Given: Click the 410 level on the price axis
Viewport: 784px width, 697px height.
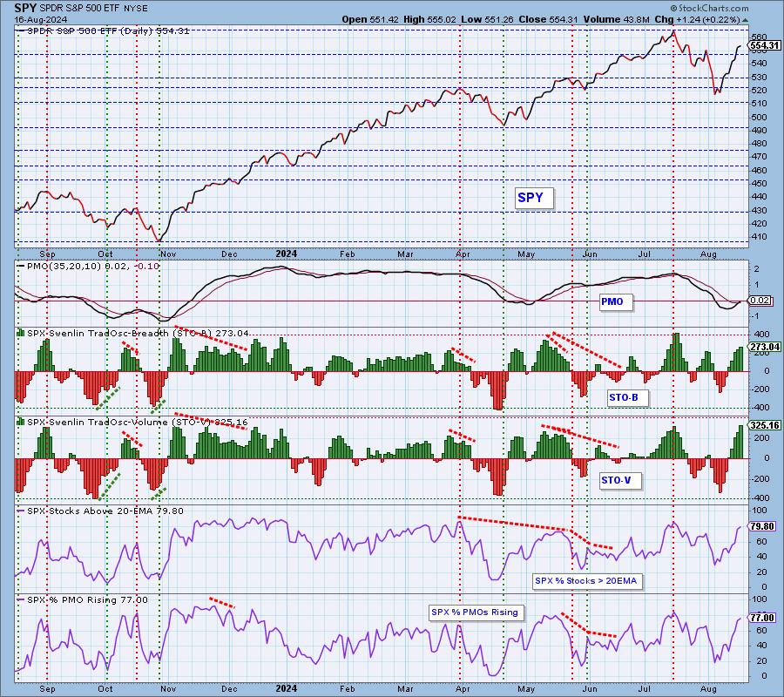Looking at the screenshot, I should pyautogui.click(x=759, y=237).
